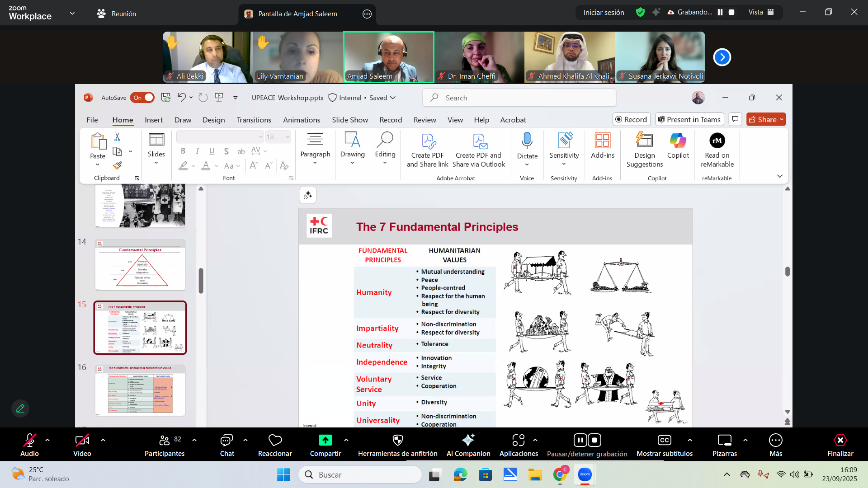
Task: Click the Design Suggestions icon
Action: pyautogui.click(x=644, y=141)
